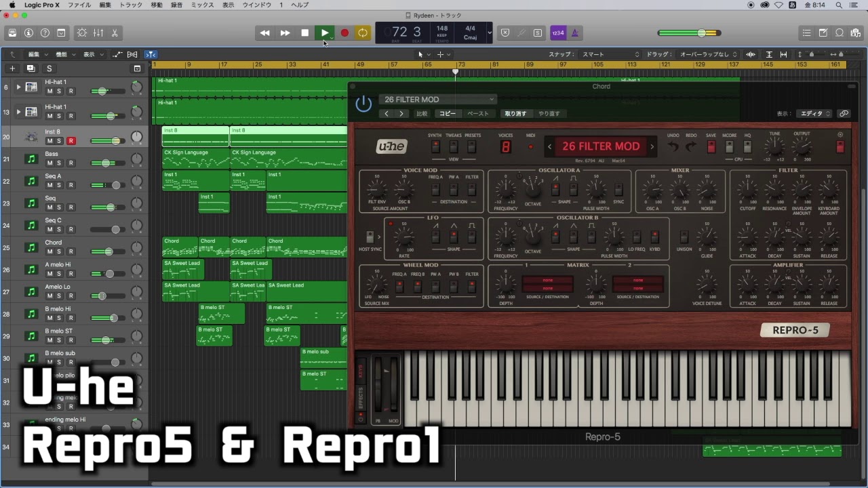Open the Logic Pro X menu

pyautogui.click(x=42, y=5)
